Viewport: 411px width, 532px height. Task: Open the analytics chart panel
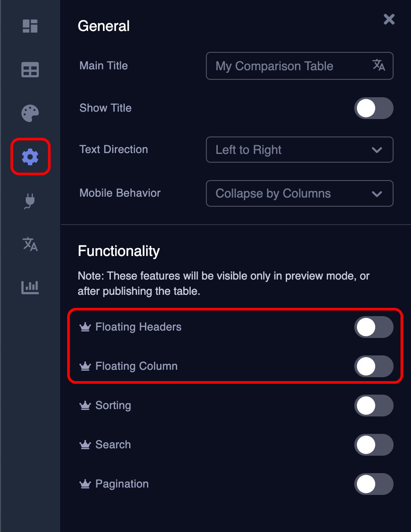click(x=30, y=288)
